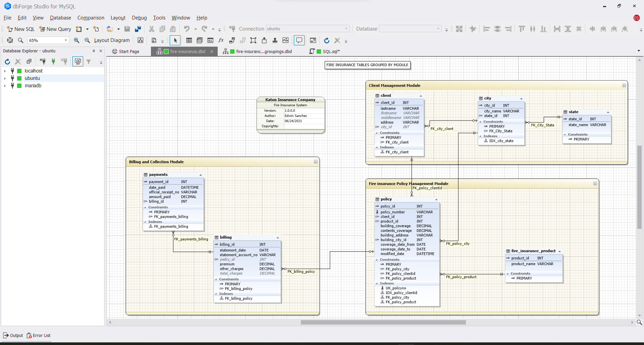Collapse the Billing and Collection Module container
Screen dimensions: 644x345
coord(316,162)
